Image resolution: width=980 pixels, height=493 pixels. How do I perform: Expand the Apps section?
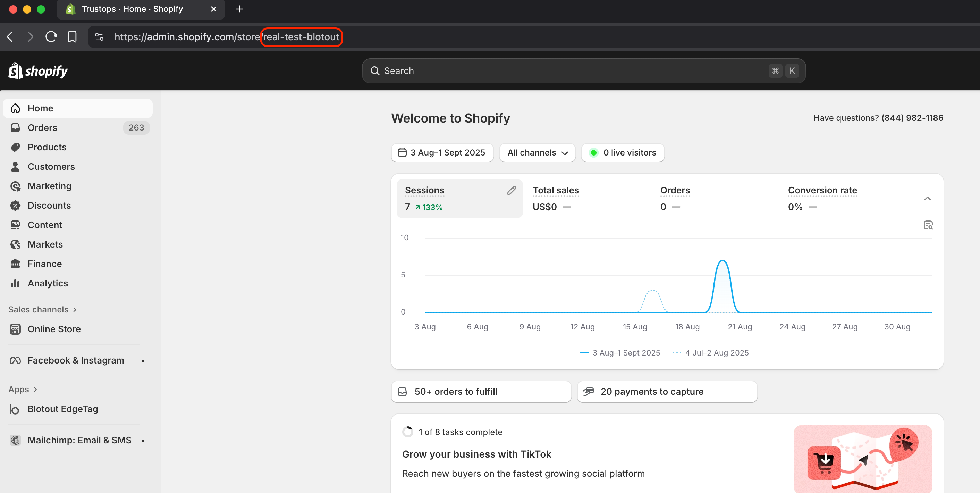(23, 389)
